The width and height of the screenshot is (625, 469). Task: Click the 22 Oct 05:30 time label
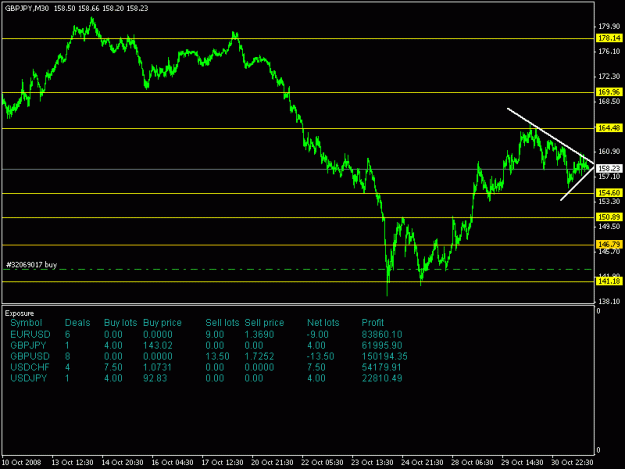coord(322,462)
